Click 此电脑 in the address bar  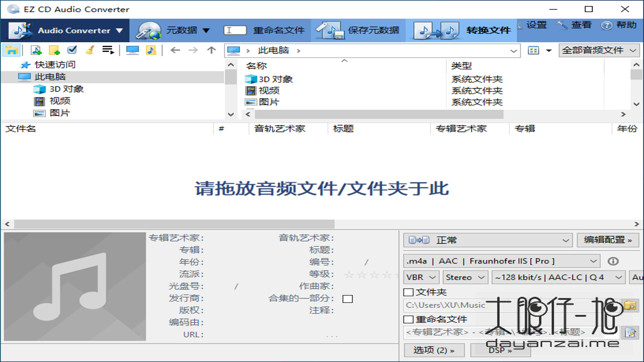point(273,50)
